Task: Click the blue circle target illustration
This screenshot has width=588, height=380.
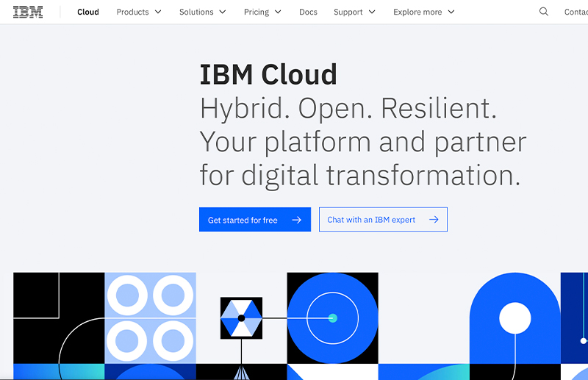Action: tap(333, 318)
